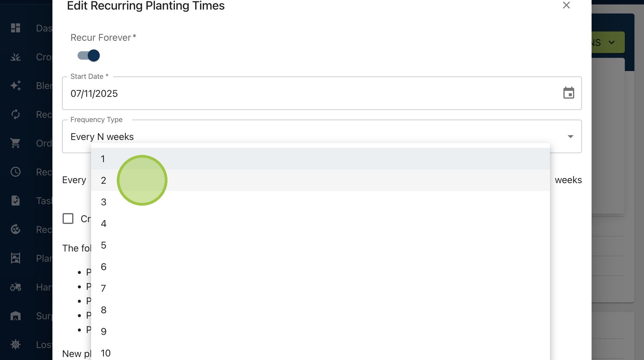This screenshot has width=644, height=360.
Task: Click the Dashboard grid icon in sidebar
Action: coord(16,28)
